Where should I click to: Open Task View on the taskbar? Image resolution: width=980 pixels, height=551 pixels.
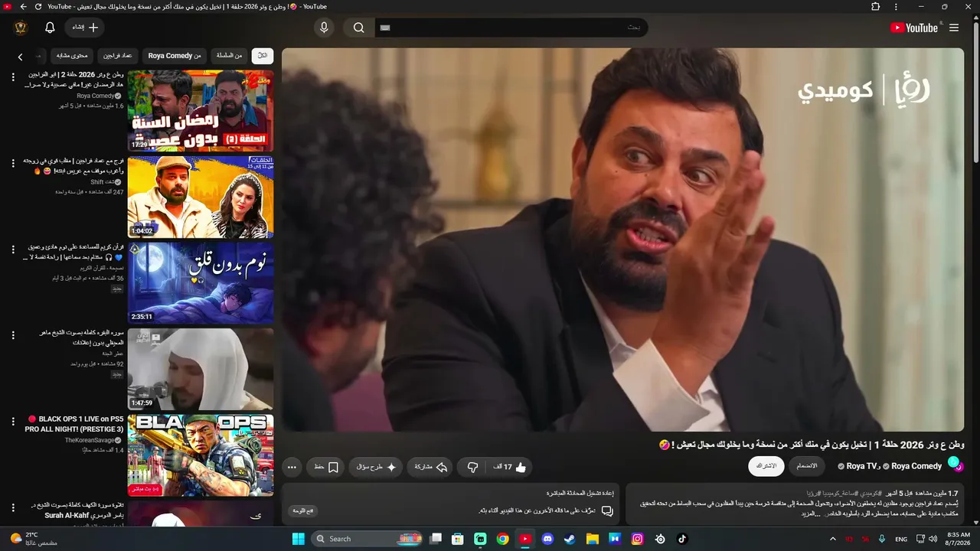pyautogui.click(x=436, y=539)
